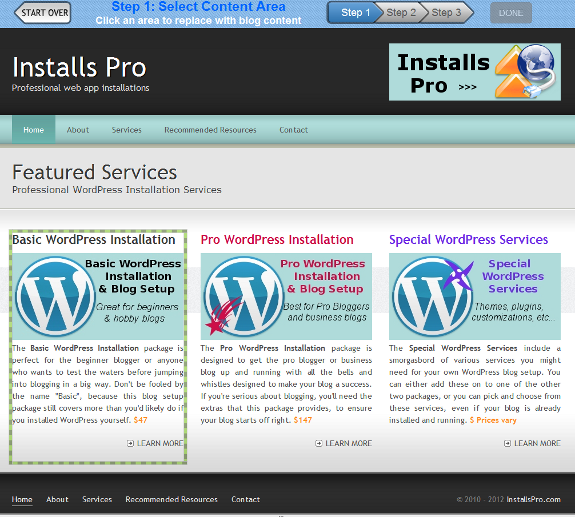The image size is (575, 517).
Task: Click 'Professional WordPress Installation Services' subtitle
Action: click(x=117, y=190)
